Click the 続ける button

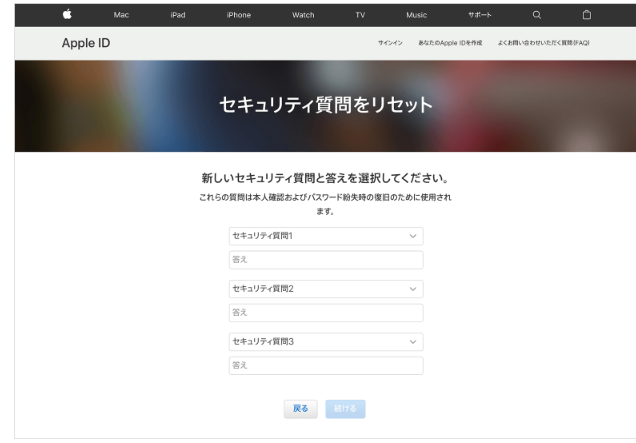345,409
